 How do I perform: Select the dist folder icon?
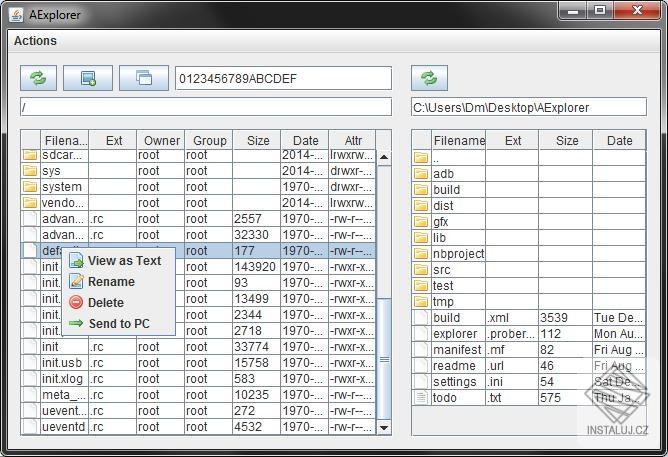(421, 206)
